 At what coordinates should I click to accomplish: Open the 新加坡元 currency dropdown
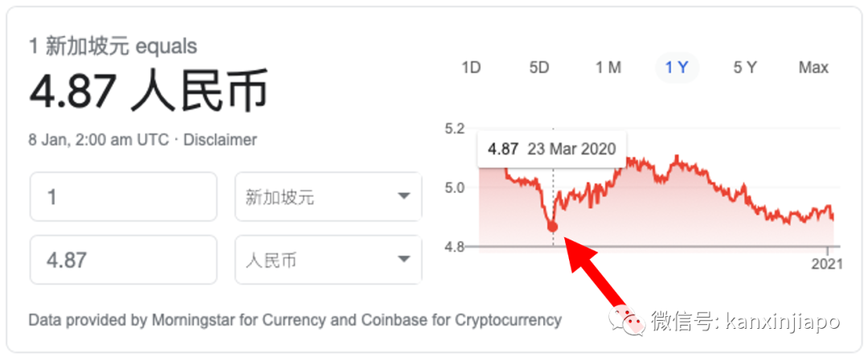328,196
